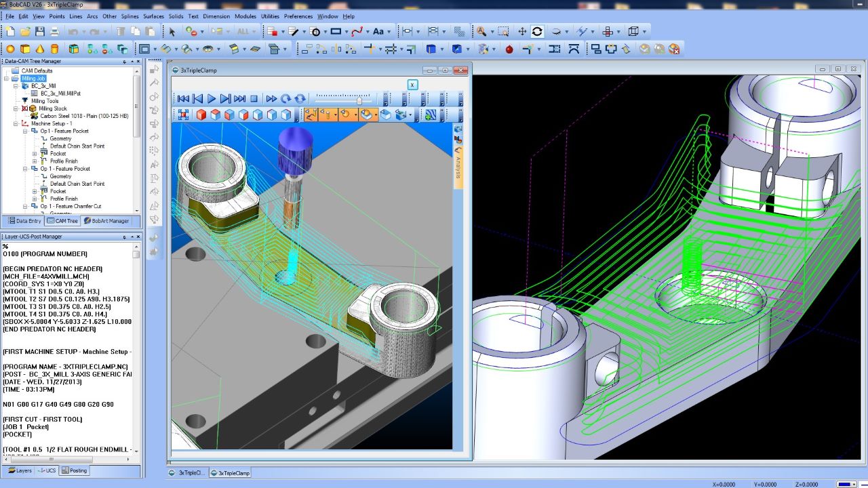Image resolution: width=868 pixels, height=488 pixels.
Task: Toggle the stock display button in simulation
Action: click(367, 115)
